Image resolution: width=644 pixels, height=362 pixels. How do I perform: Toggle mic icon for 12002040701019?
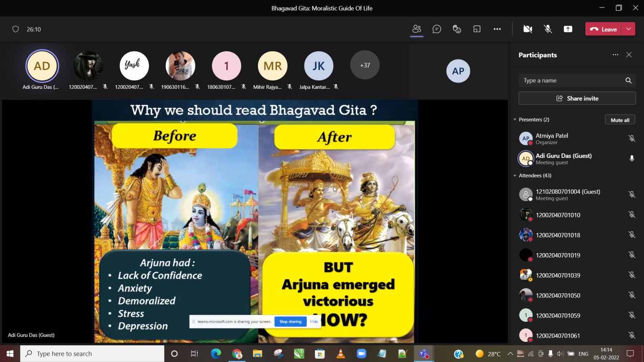[x=631, y=255]
